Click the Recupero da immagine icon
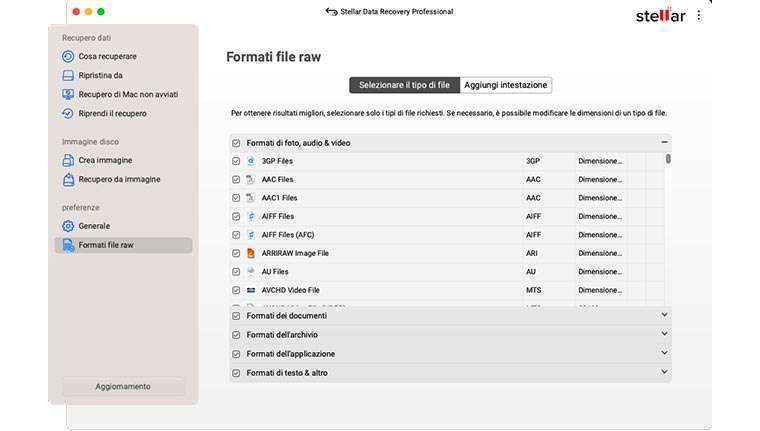 point(68,179)
